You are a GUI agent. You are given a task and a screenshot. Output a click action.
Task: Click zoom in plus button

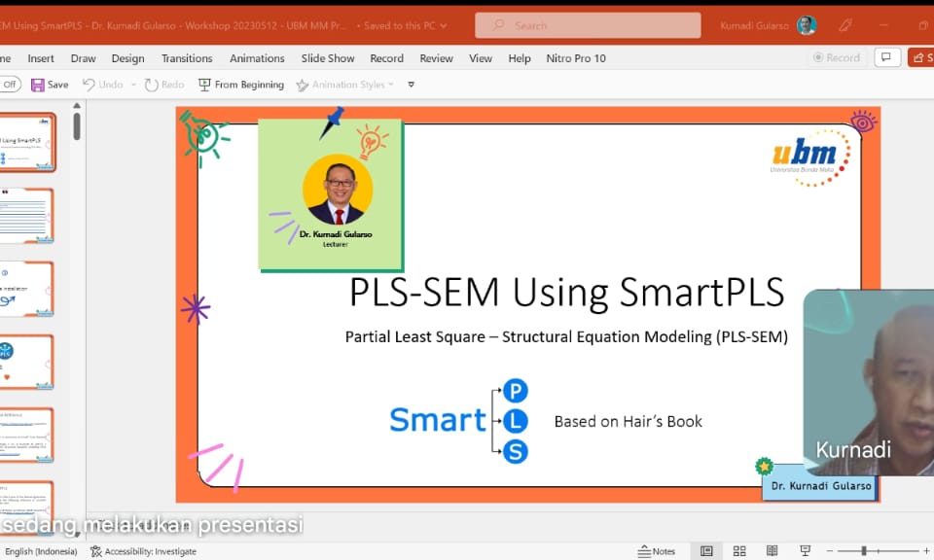click(927, 551)
